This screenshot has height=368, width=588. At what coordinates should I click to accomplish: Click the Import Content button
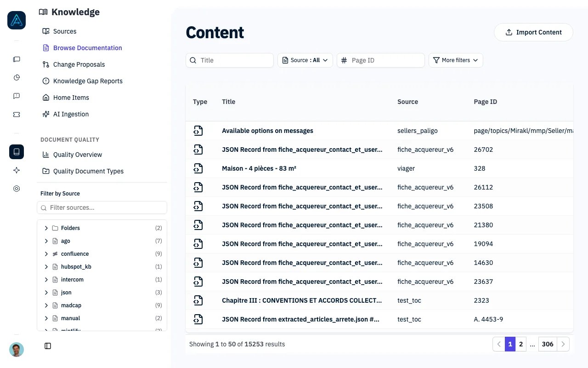point(533,32)
